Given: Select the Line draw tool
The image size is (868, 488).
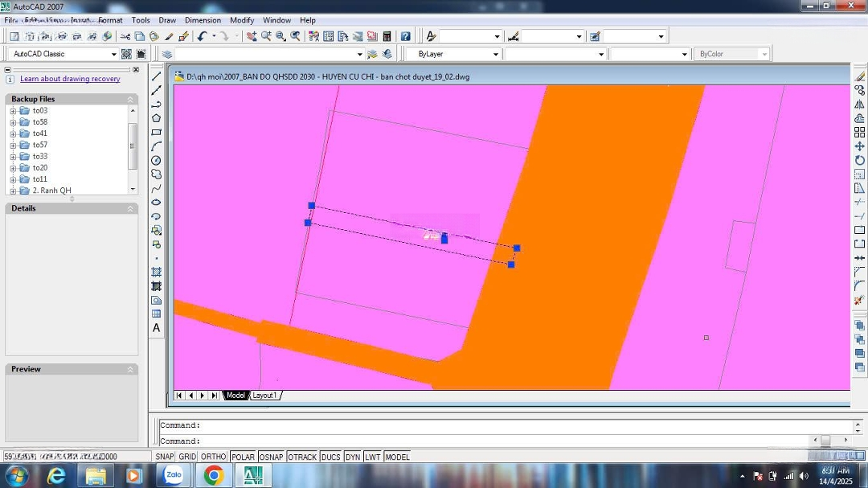Looking at the screenshot, I should point(157,76).
